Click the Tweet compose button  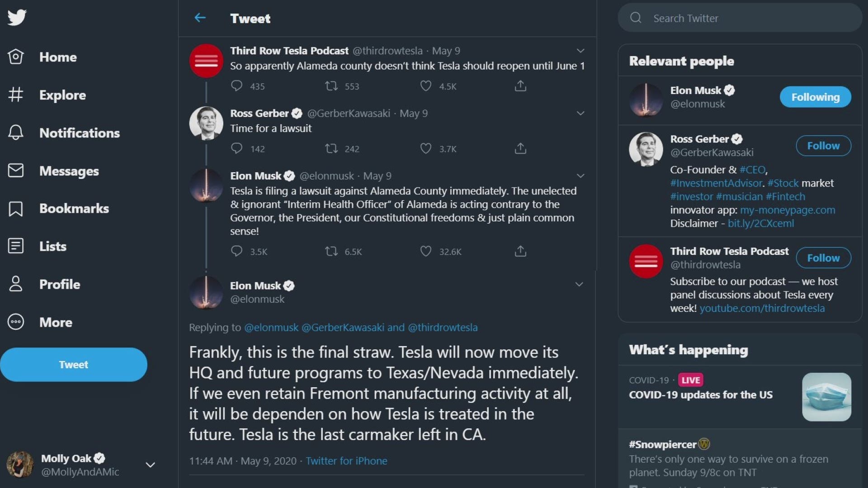click(x=73, y=364)
